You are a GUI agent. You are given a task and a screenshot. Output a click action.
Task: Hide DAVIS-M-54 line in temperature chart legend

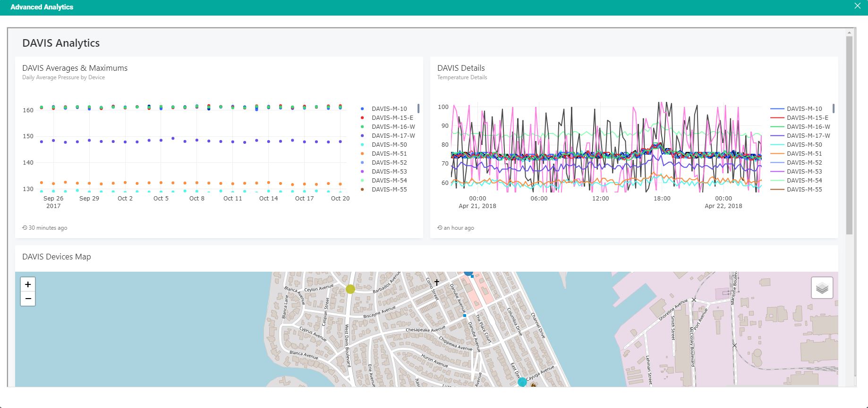(x=804, y=181)
